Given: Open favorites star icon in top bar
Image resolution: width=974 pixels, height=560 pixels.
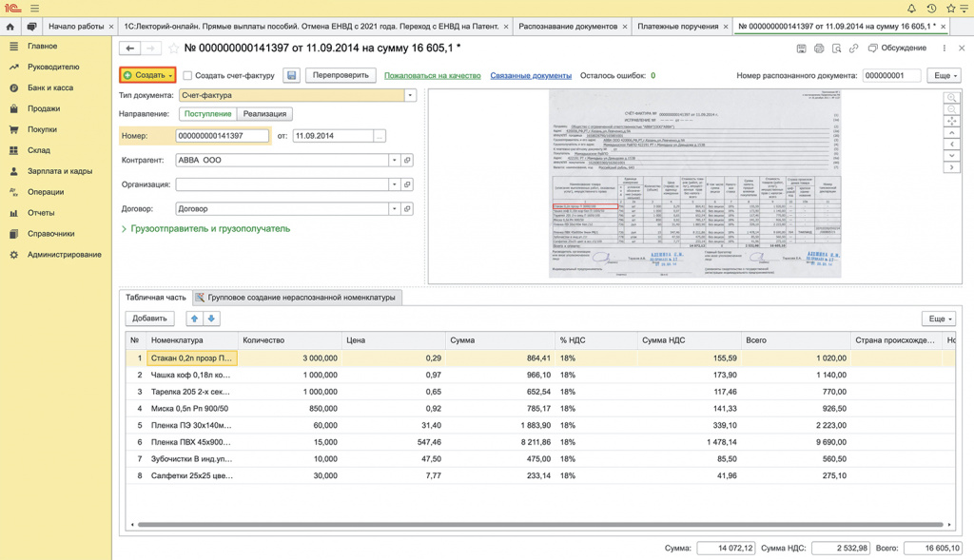Looking at the screenshot, I should 951,8.
